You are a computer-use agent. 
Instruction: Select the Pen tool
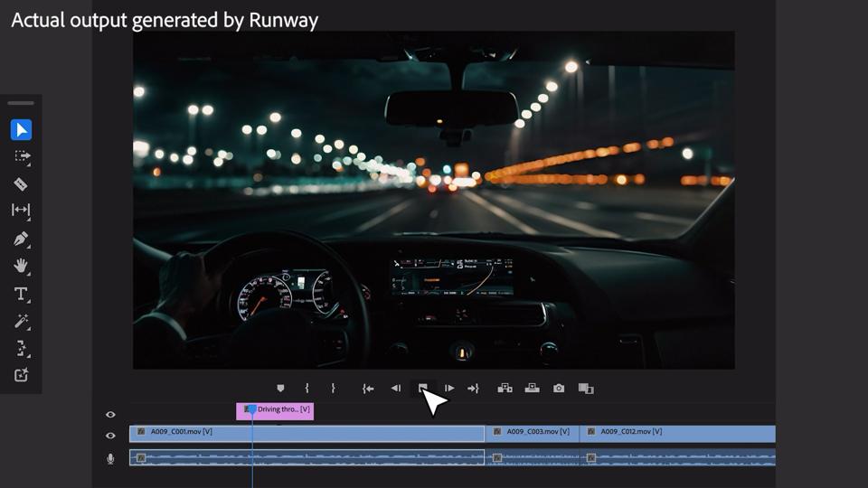pyautogui.click(x=21, y=239)
